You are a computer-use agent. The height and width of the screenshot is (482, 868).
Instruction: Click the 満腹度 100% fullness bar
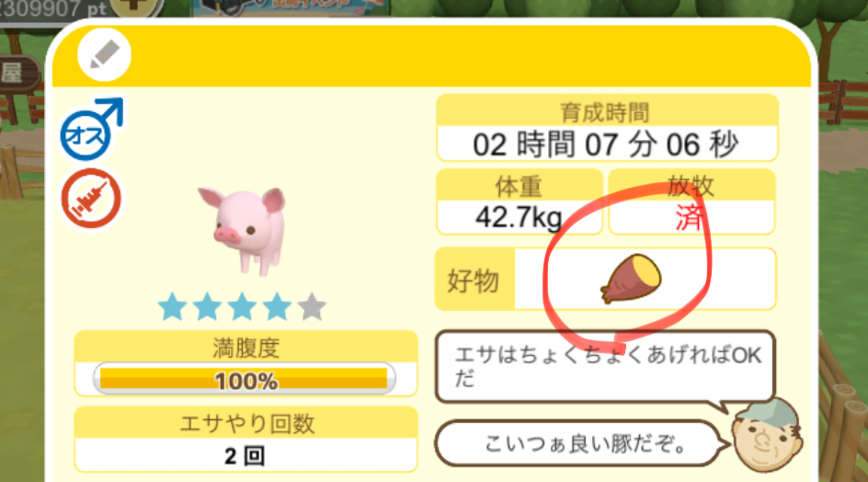[245, 380]
